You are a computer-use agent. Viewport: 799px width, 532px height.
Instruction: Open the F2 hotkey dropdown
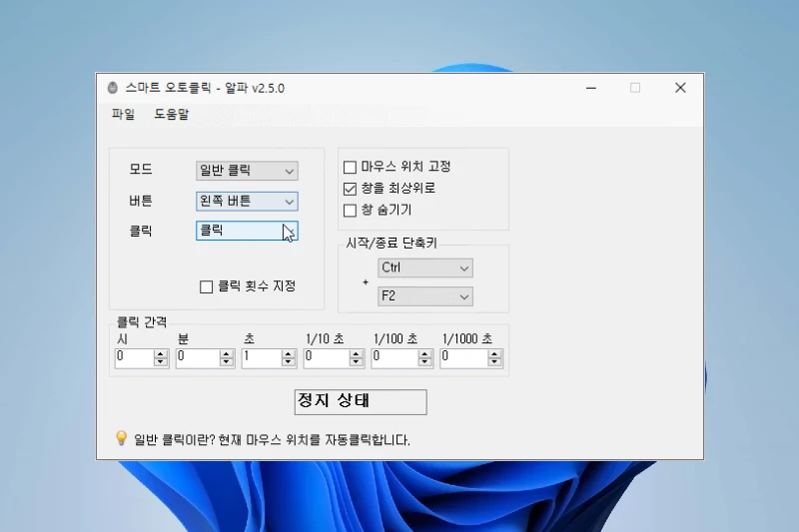(x=425, y=296)
